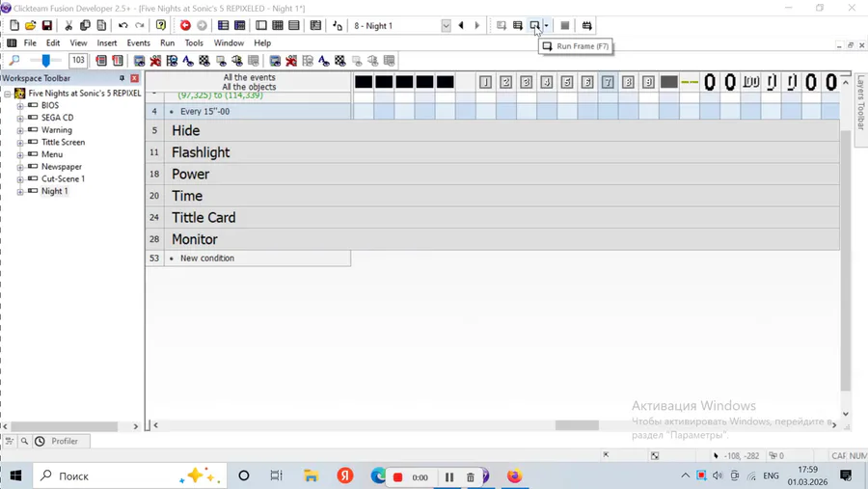Click the zoom magnifier icon
868x489 pixels.
[14, 61]
